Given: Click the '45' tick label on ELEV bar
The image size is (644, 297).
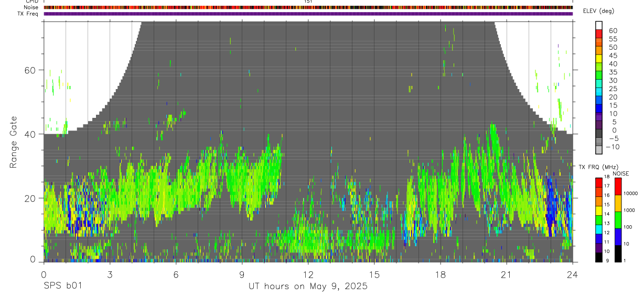Looking at the screenshot, I should [x=613, y=56].
